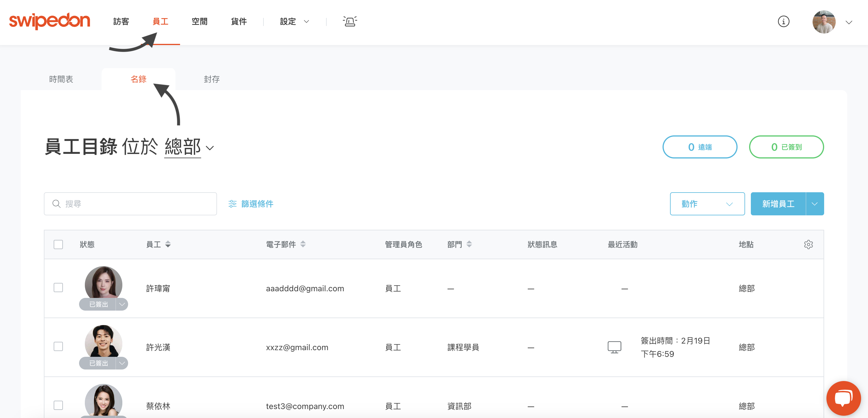This screenshot has width=868, height=418.
Task: Click the 最近活動 column header
Action: (622, 245)
